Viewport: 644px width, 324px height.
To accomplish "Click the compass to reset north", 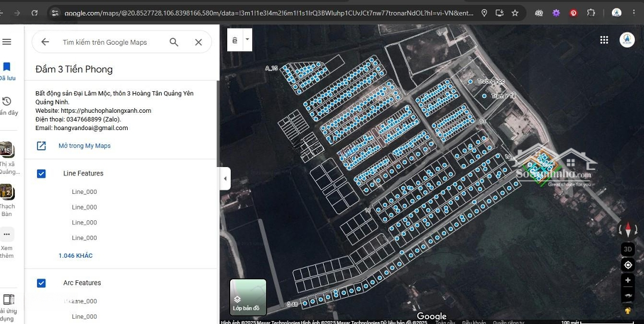I will [627, 229].
